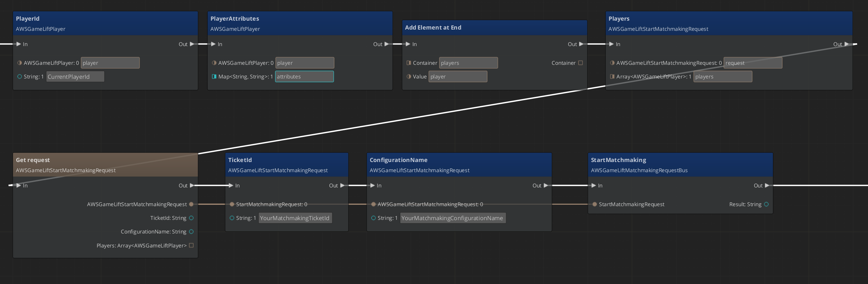868x284 pixels.
Task: Click the AWSGameLiftStartMatchmakingRequest output pin on Get request
Action: pos(191,204)
